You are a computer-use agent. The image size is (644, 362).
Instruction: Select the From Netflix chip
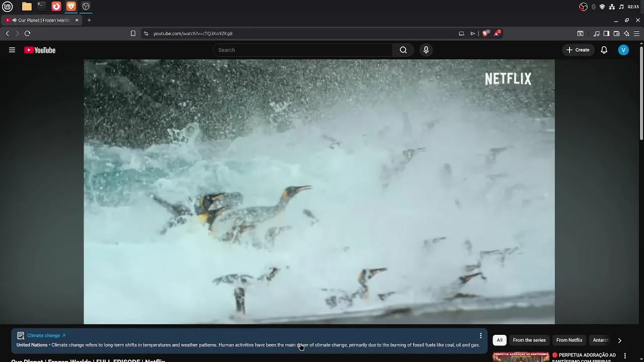[569, 340]
